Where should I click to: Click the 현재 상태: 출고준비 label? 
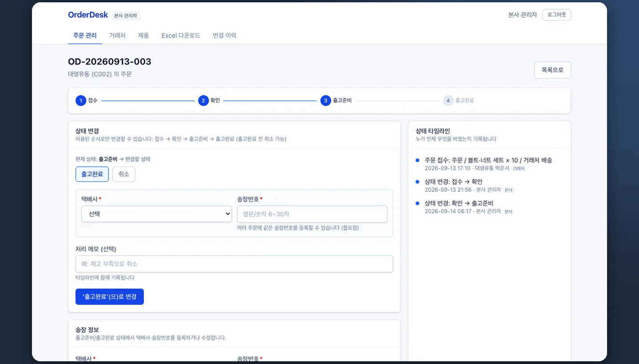click(x=97, y=159)
